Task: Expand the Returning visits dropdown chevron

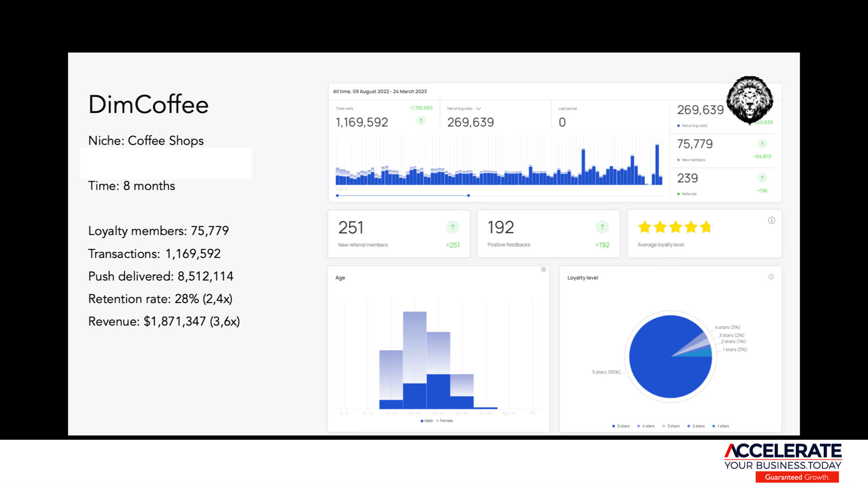Action: [x=478, y=108]
